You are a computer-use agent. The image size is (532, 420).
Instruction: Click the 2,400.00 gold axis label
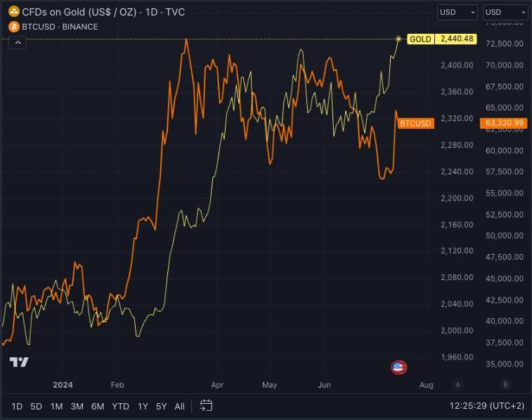click(x=457, y=65)
